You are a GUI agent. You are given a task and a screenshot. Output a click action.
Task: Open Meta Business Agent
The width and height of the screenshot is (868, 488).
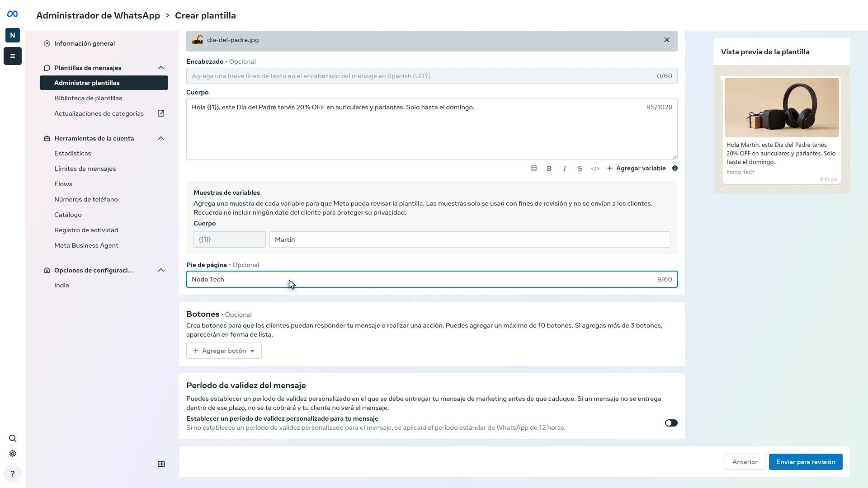[x=86, y=245]
